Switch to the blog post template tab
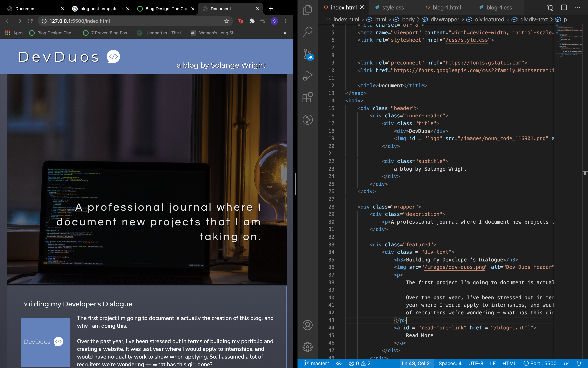 pos(101,9)
